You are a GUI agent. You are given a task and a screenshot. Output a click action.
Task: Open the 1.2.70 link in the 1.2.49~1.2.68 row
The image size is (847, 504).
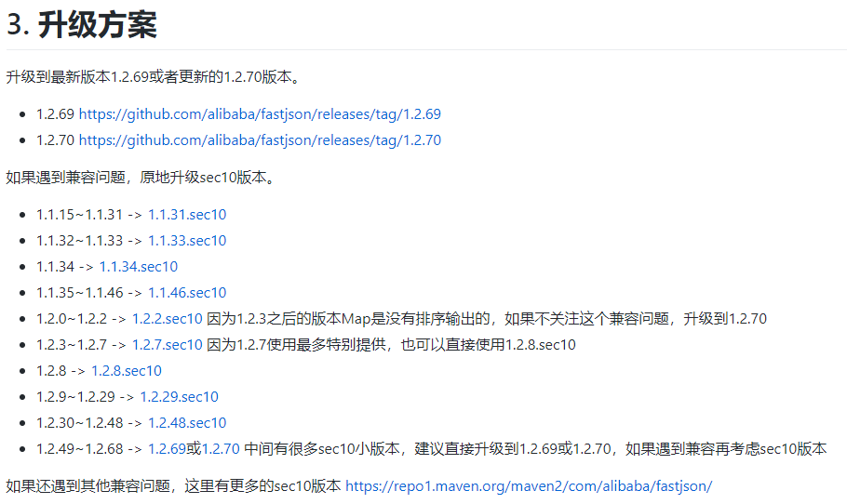(x=221, y=449)
